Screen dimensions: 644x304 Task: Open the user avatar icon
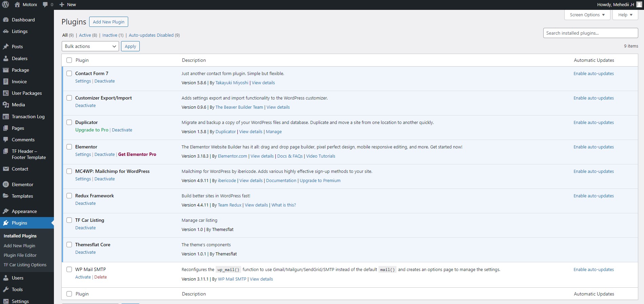(x=639, y=4)
